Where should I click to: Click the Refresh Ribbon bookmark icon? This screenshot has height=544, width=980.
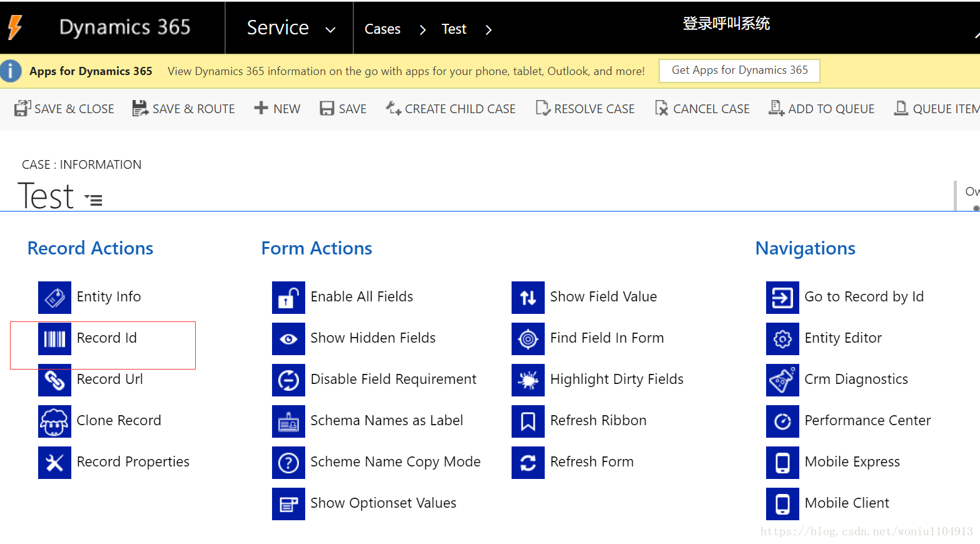coord(528,421)
